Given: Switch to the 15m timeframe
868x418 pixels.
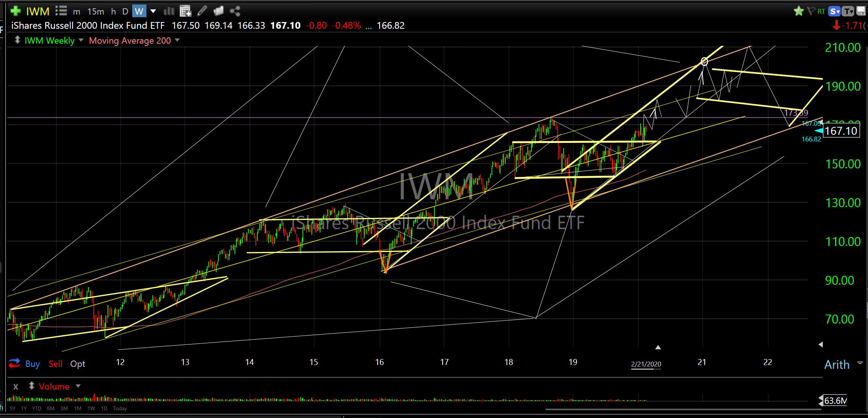Looking at the screenshot, I should [x=96, y=12].
